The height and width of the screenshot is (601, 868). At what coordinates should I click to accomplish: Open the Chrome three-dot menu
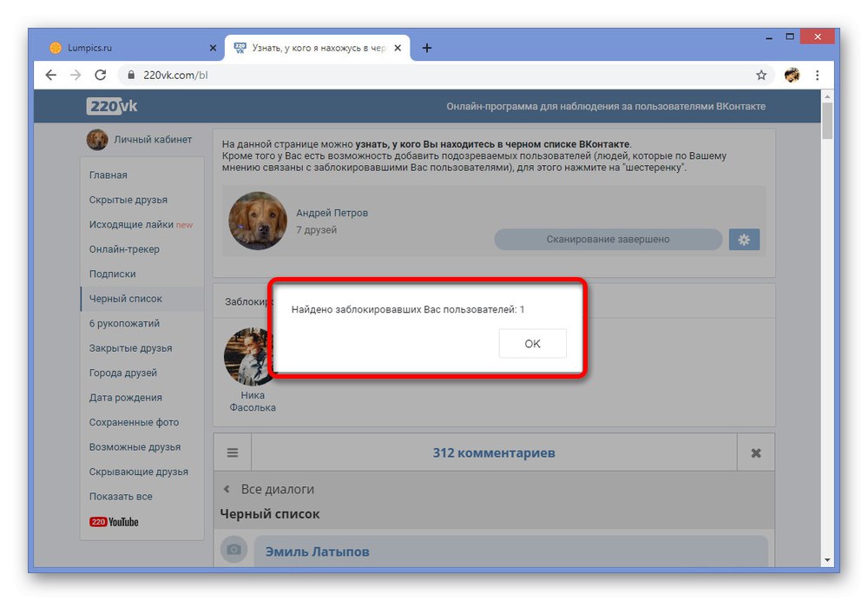(817, 75)
